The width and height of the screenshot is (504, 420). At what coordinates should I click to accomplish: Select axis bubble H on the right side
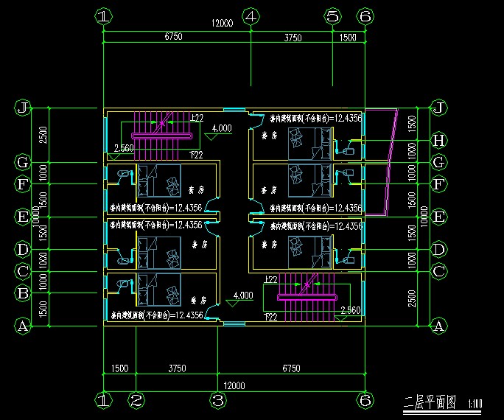438,141
